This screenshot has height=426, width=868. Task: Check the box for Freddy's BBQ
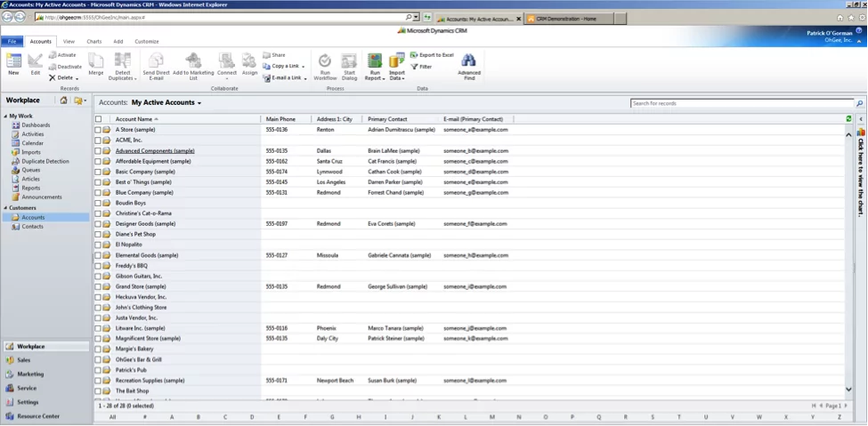coord(98,266)
